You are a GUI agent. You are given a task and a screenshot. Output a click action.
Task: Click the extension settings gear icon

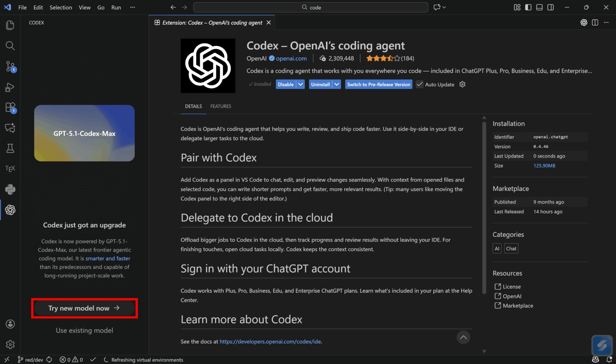(462, 84)
